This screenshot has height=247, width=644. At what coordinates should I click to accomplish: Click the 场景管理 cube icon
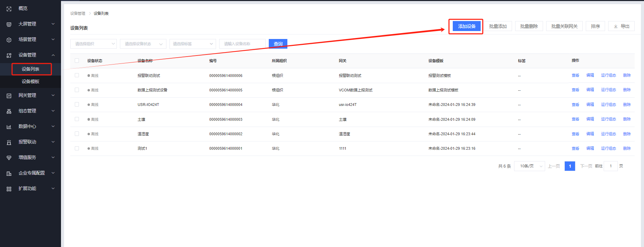coord(9,40)
